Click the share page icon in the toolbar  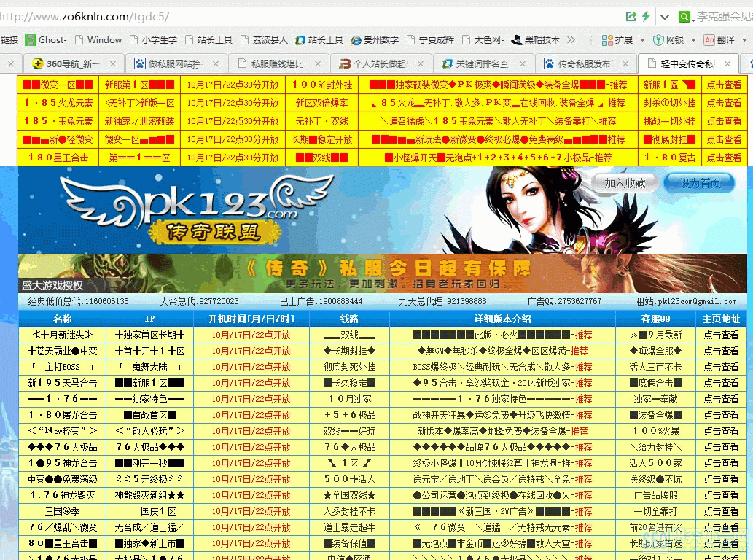[x=631, y=15]
